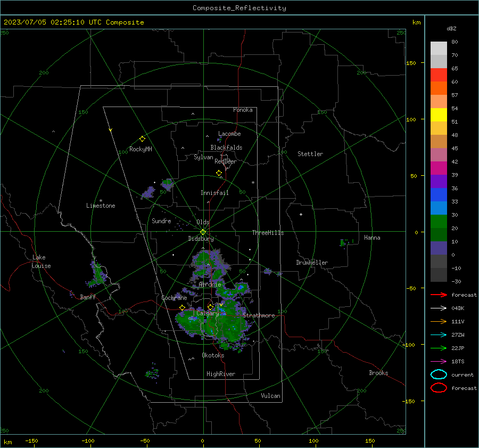479x448 pixels.
Task: Select the Cochrane label
Action: (174, 298)
